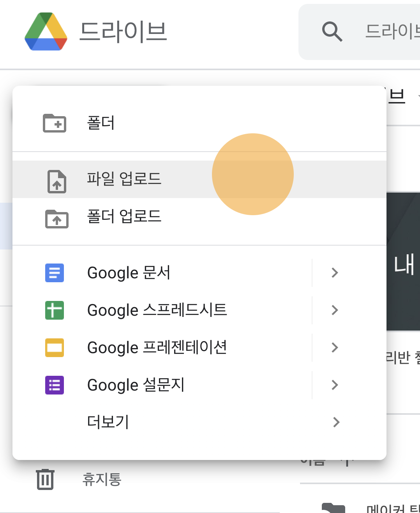Expand the Google 설문지 submenu arrow

pyautogui.click(x=335, y=385)
